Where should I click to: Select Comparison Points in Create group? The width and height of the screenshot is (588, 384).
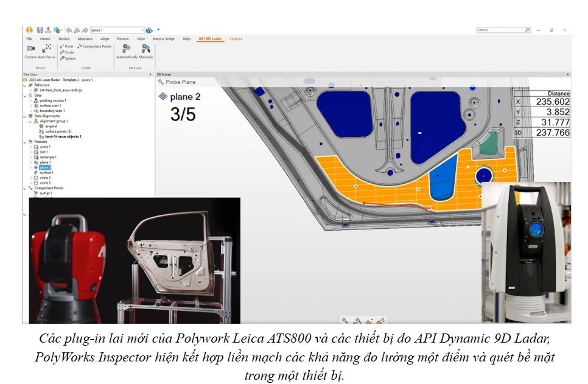pyautogui.click(x=95, y=46)
